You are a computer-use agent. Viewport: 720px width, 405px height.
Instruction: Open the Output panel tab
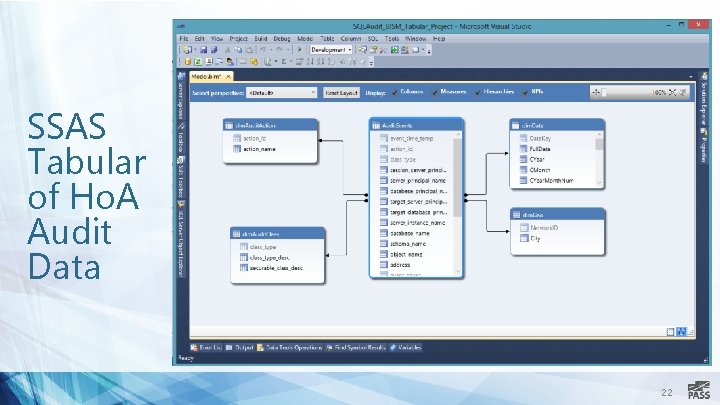(240, 348)
